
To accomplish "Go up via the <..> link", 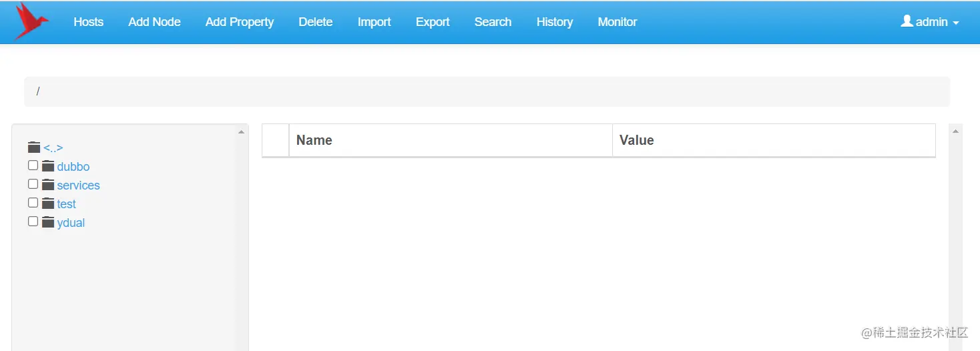I will pos(53,148).
